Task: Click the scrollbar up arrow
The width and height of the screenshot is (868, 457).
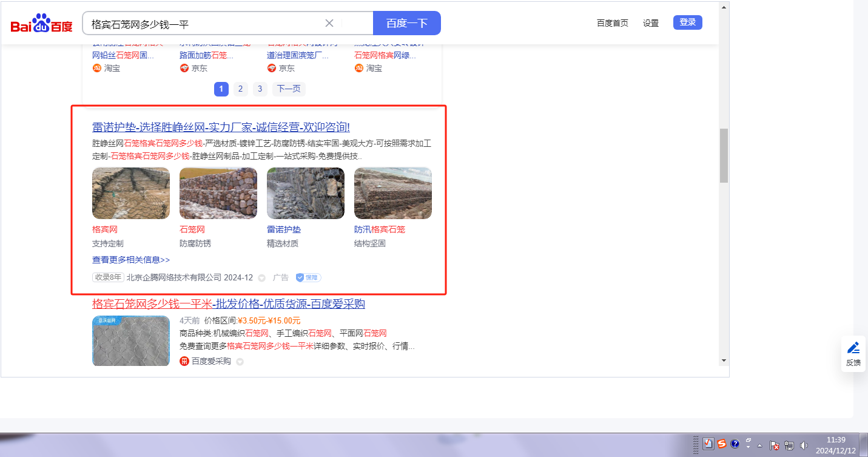Action: pos(724,7)
